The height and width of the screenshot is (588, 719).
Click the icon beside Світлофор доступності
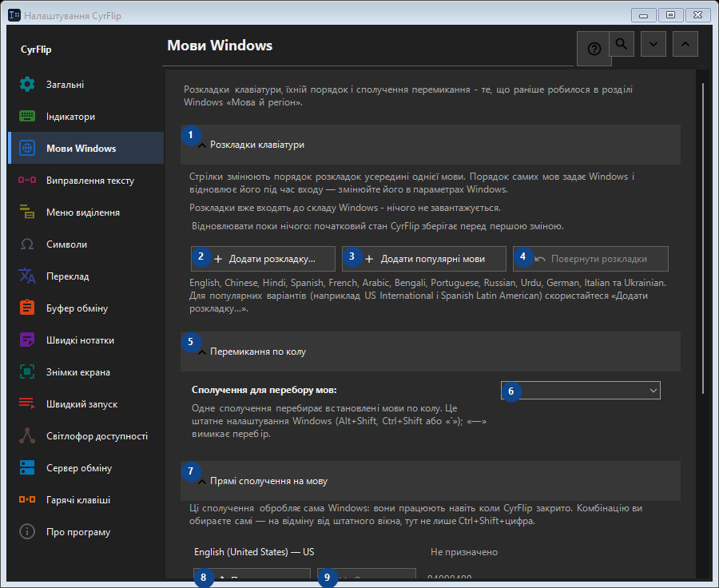pos(27,435)
